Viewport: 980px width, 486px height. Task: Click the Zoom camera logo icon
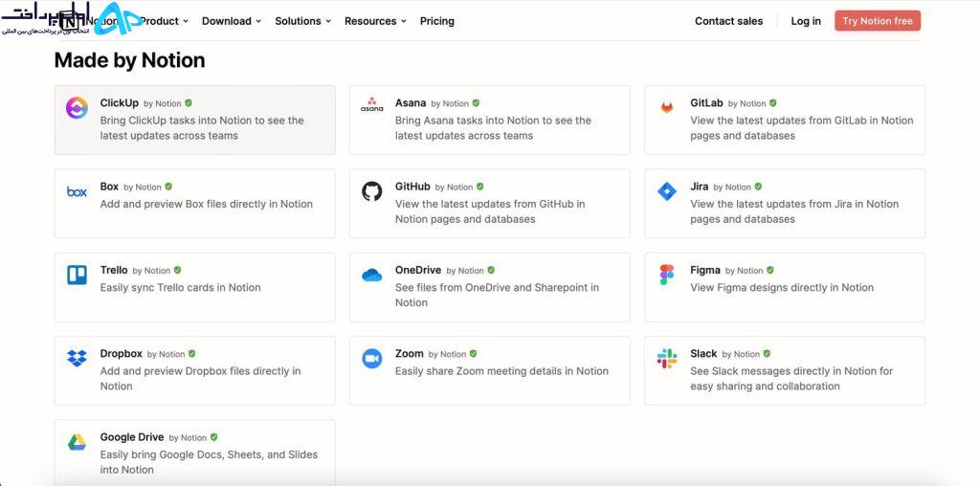(x=372, y=359)
